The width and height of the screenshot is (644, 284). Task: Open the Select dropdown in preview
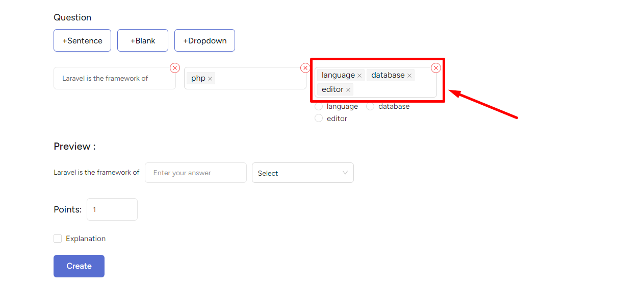tap(303, 173)
